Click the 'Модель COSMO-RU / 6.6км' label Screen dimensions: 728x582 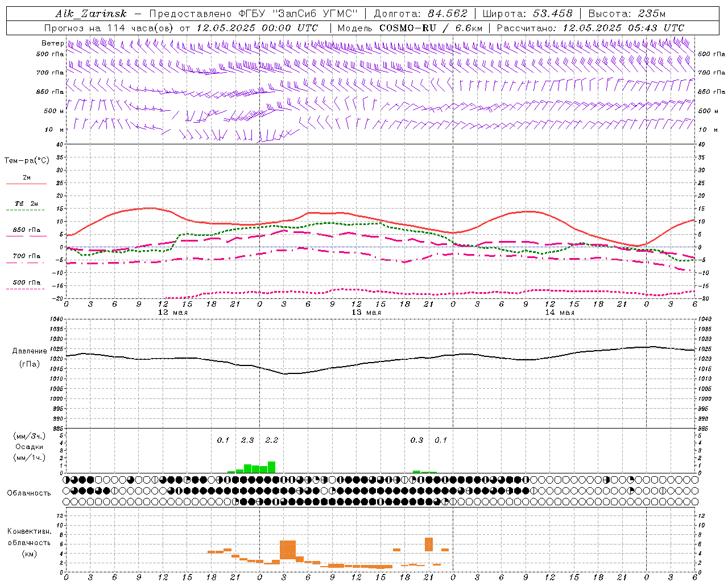click(410, 28)
